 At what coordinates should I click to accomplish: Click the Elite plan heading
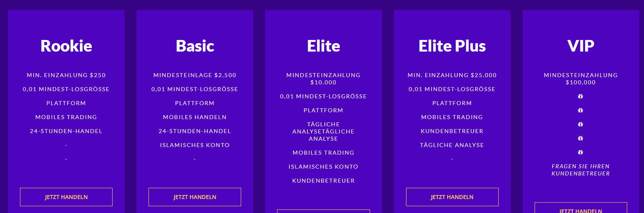(323, 46)
